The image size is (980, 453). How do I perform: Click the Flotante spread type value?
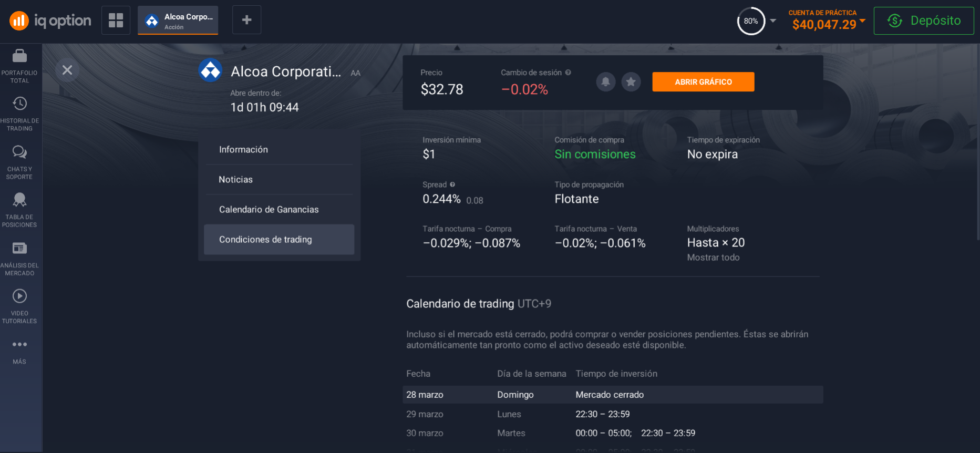pyautogui.click(x=576, y=199)
